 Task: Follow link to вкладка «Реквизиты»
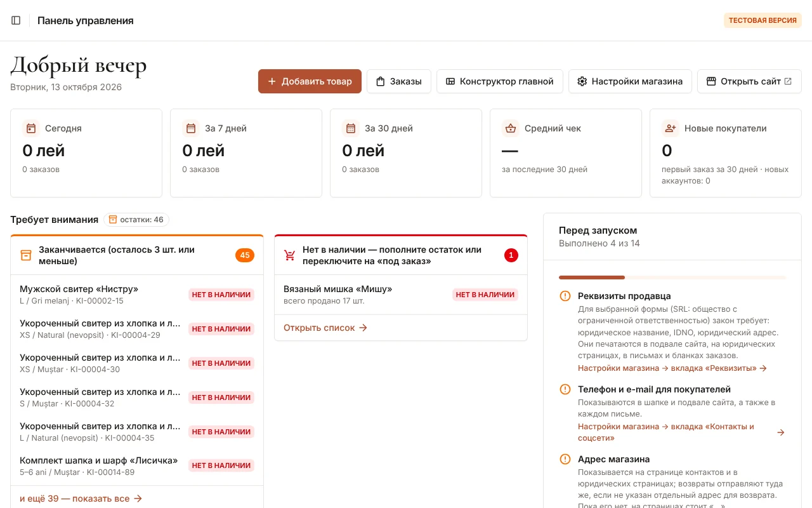point(672,368)
